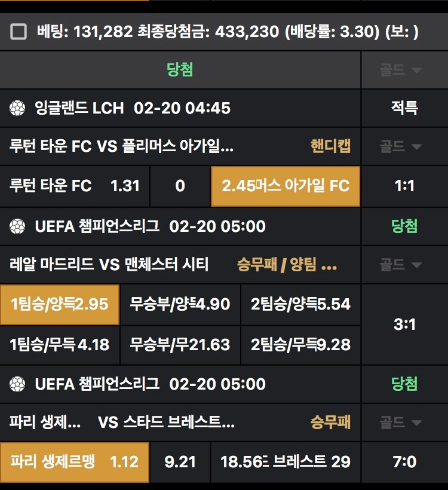This screenshot has height=490, width=448.
Task: Check the bet slip checkbox at top
Action: coord(19,32)
